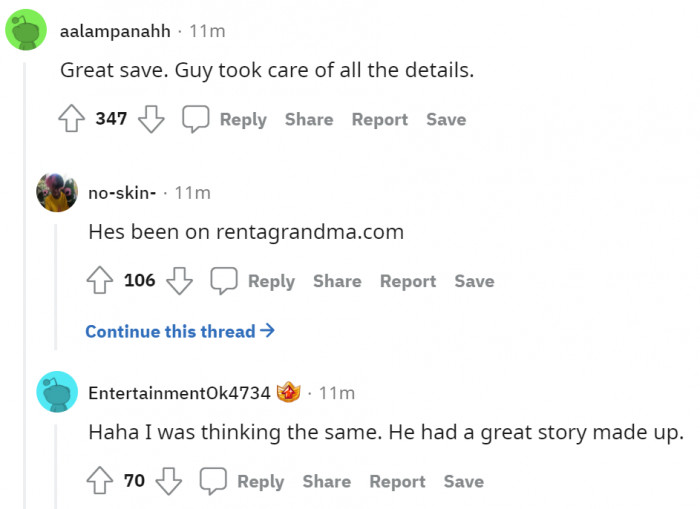Open no-skin-'s avatar image

pos(57,192)
